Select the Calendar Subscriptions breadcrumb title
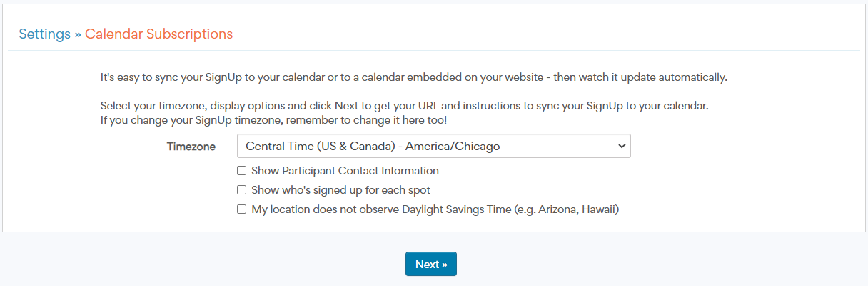This screenshot has height=286, width=868. coord(158,34)
